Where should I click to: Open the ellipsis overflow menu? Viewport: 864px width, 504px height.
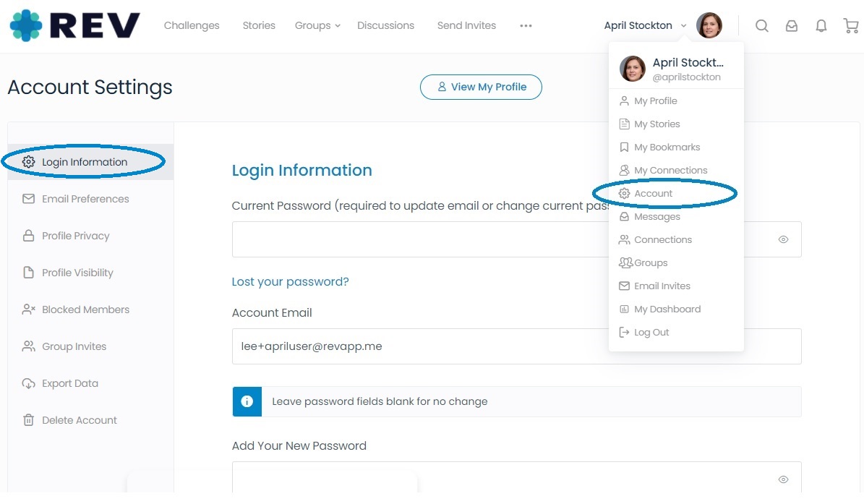(x=526, y=25)
